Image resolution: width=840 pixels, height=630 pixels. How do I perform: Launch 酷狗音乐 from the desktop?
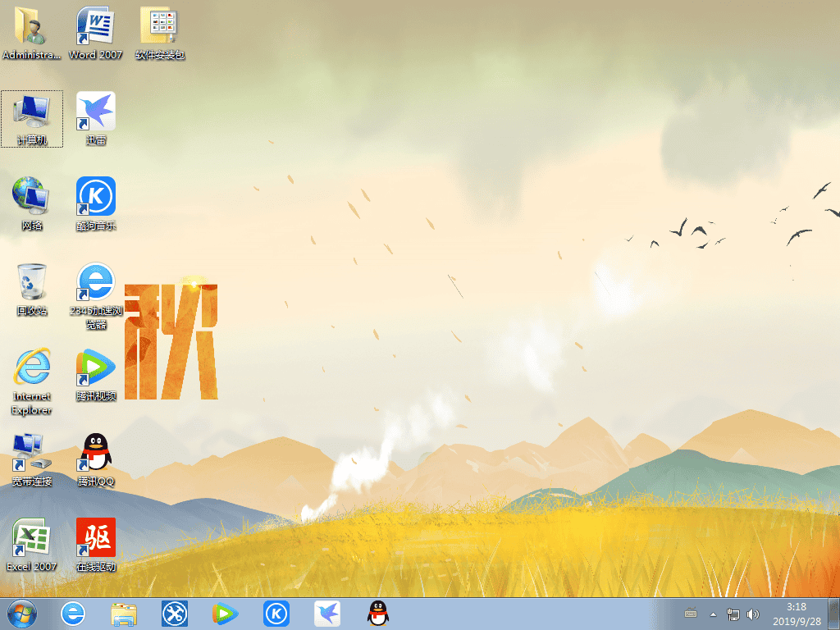pyautogui.click(x=96, y=203)
